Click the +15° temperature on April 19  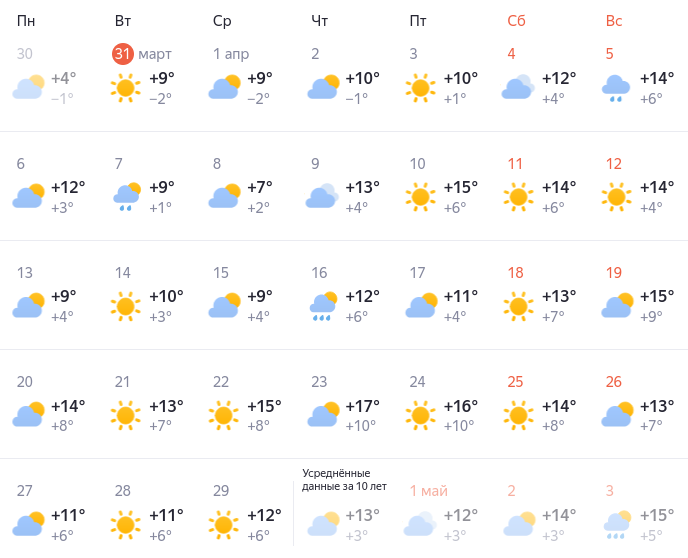656,297
